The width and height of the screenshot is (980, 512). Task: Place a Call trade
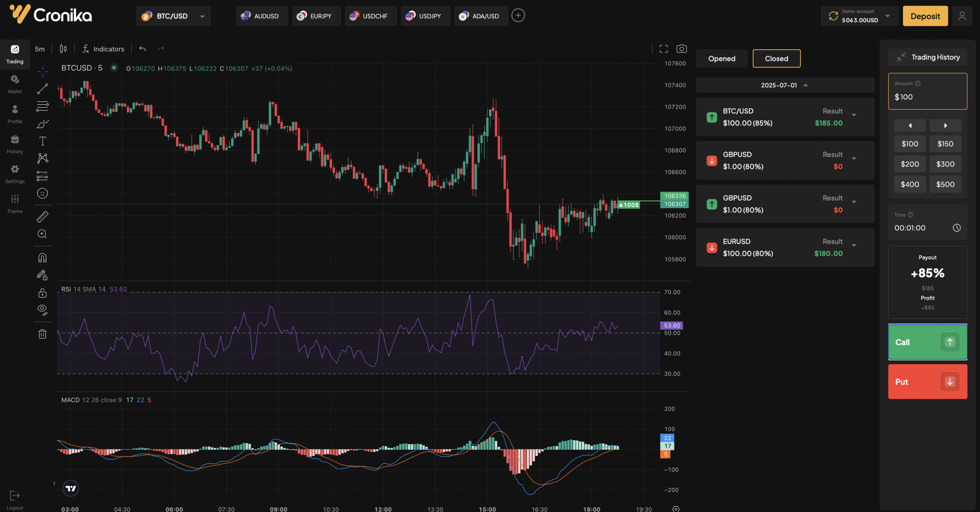(928, 342)
